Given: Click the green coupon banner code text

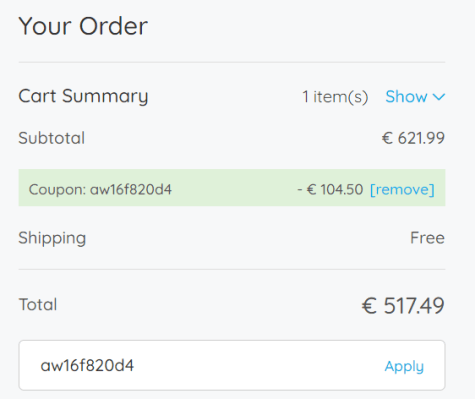Looking at the screenshot, I should (100, 190).
